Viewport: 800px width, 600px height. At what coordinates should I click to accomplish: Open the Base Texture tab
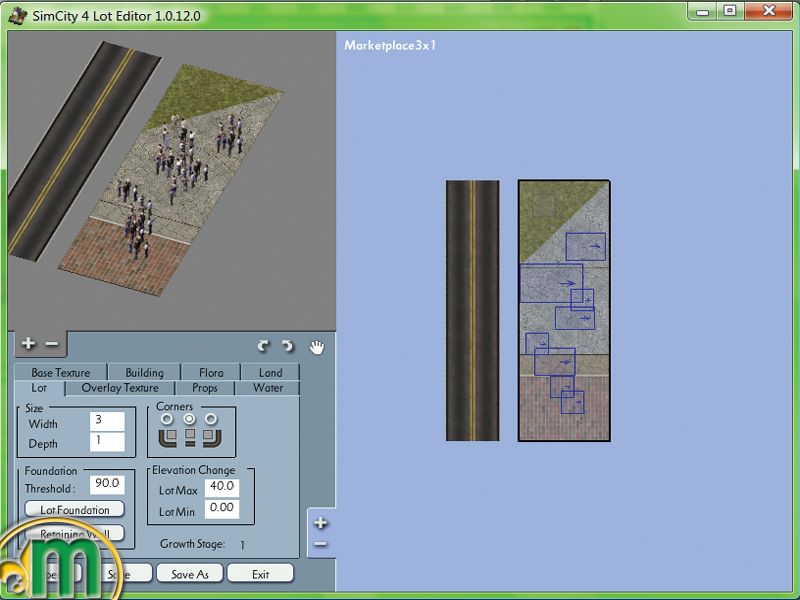click(x=61, y=372)
